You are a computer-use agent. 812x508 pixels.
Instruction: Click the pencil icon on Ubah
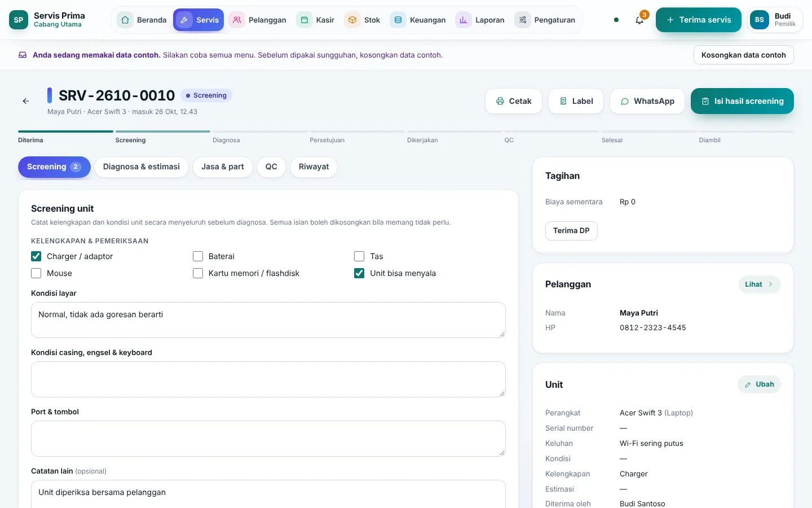pyautogui.click(x=748, y=384)
